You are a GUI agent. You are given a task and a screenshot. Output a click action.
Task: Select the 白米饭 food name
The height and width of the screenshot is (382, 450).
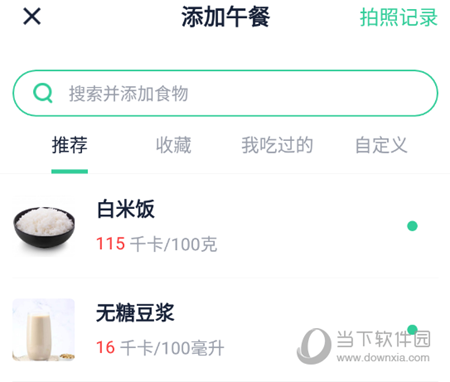(126, 209)
